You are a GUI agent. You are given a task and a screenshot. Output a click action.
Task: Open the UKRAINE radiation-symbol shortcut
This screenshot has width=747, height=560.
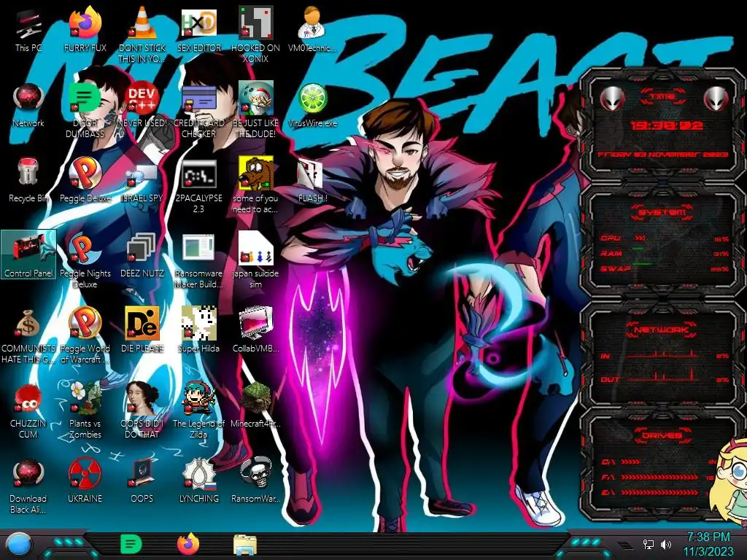click(x=85, y=481)
